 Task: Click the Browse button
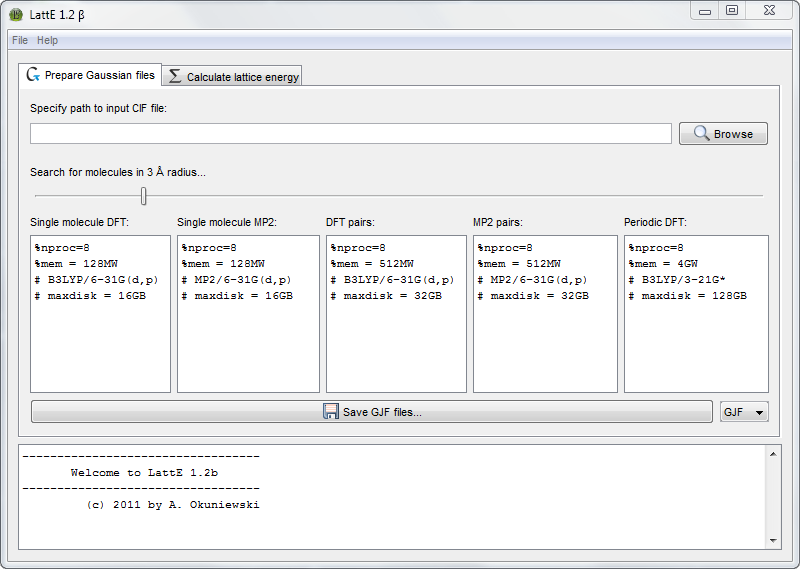(723, 134)
